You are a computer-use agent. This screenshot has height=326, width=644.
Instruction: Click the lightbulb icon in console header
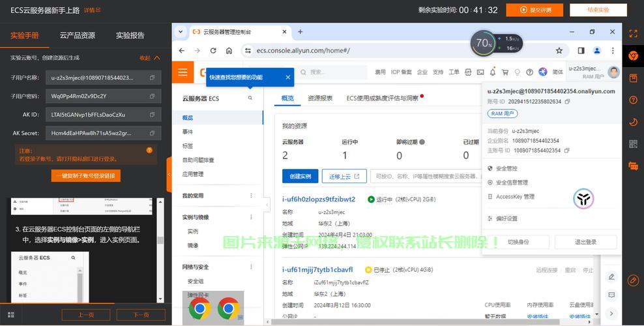pos(518,72)
